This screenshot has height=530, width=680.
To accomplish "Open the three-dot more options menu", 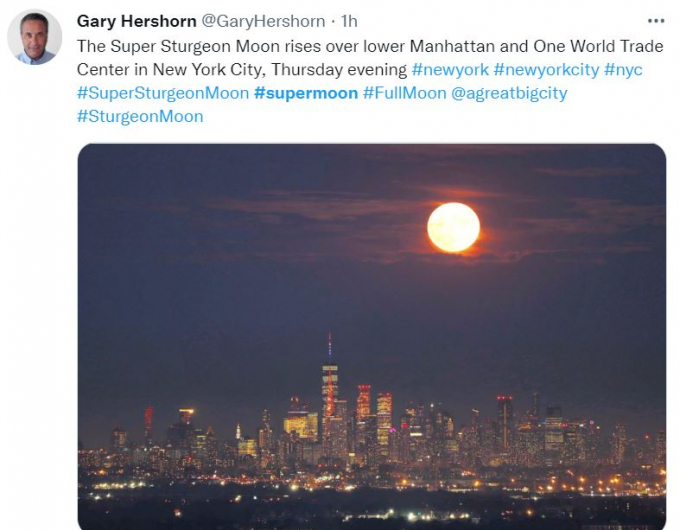I will pos(656,21).
